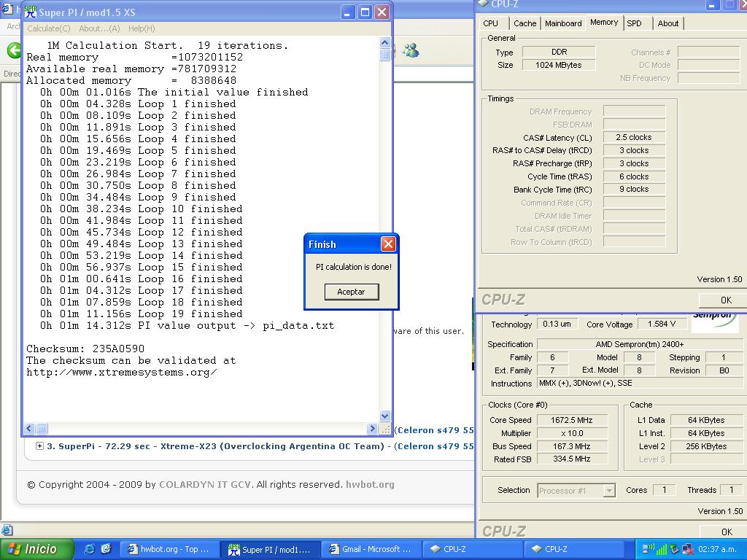Switch to the Cache tab in CPU-Z
Viewport: 747px width, 560px height.
point(525,23)
